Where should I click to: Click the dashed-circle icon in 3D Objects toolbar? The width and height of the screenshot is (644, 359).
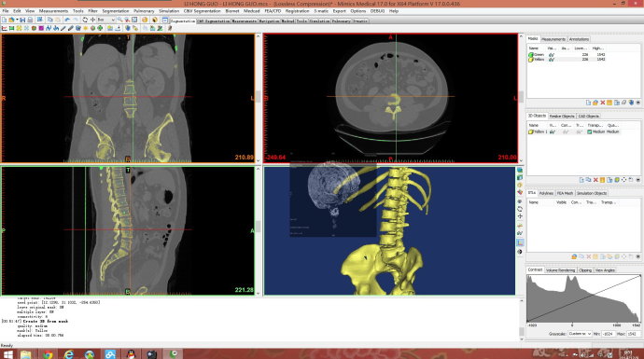(623, 180)
